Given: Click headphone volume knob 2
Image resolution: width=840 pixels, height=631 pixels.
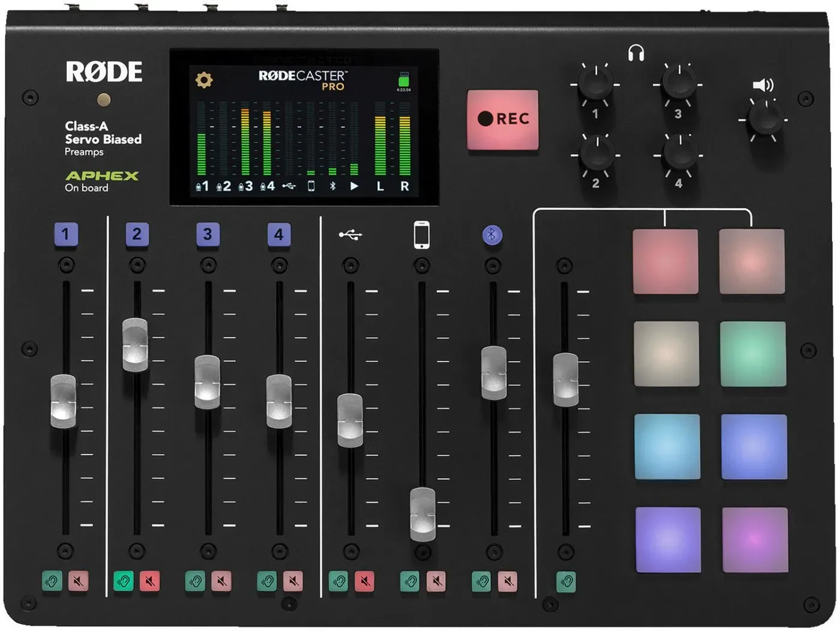Looking at the screenshot, I should [596, 153].
